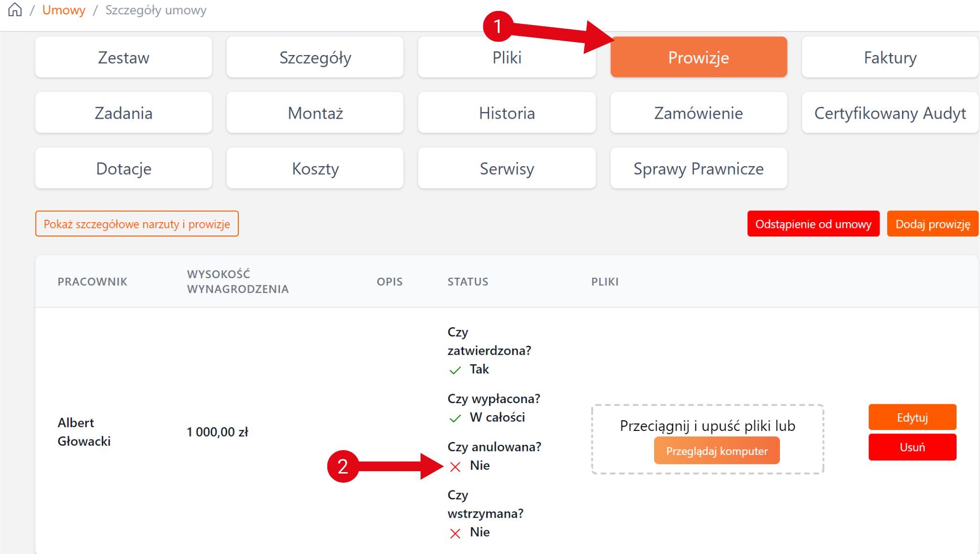This screenshot has height=554, width=980.
Task: Open the Umowy breadcrumb link
Action: 64,10
